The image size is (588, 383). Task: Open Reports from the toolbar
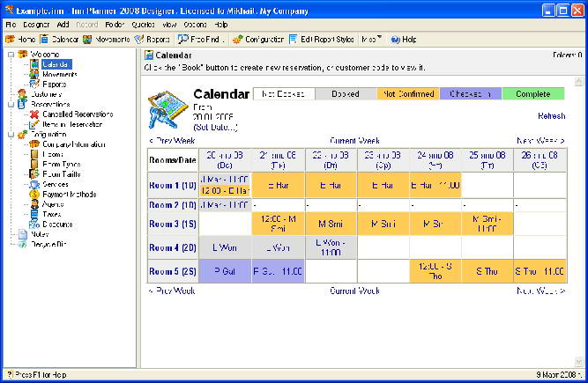(x=152, y=40)
